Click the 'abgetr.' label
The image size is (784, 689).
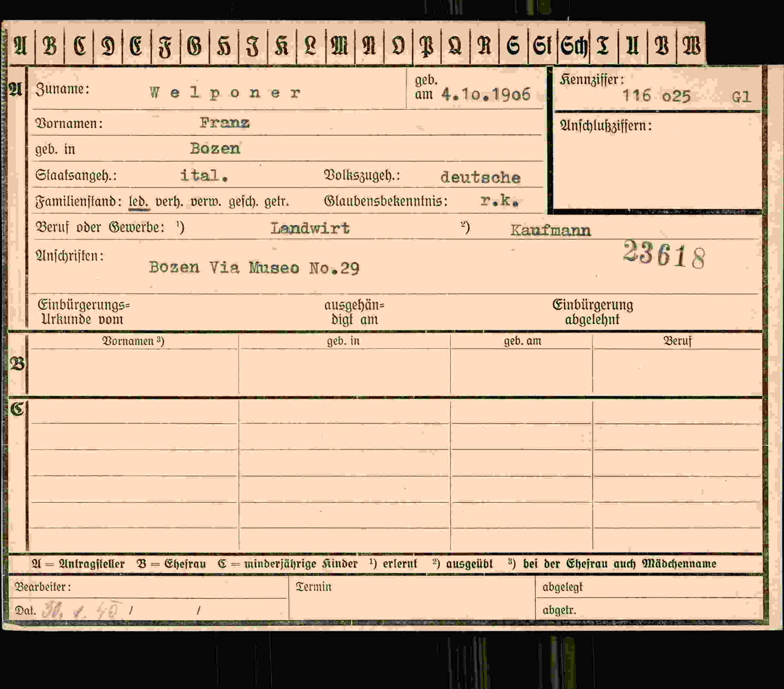(559, 610)
